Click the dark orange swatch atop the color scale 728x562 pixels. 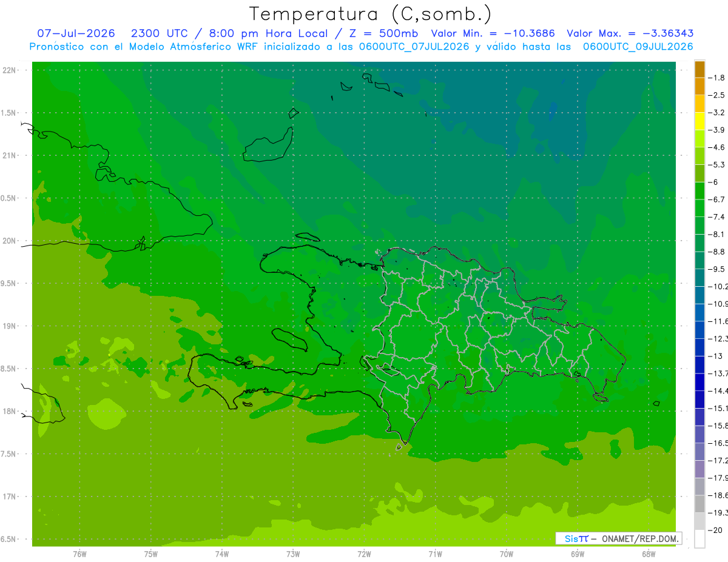pyautogui.click(x=699, y=69)
